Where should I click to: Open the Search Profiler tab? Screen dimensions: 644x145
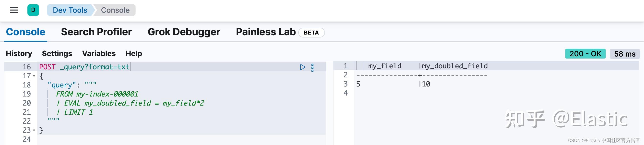click(96, 32)
